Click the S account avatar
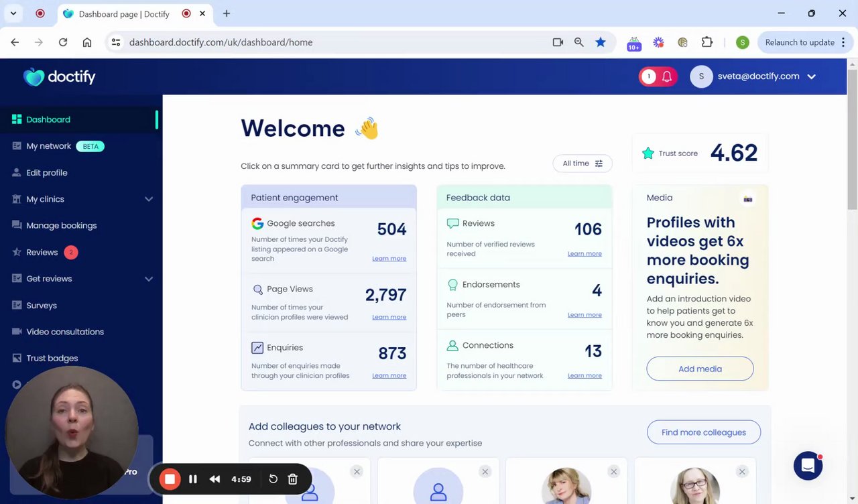The image size is (858, 504). 701,76
